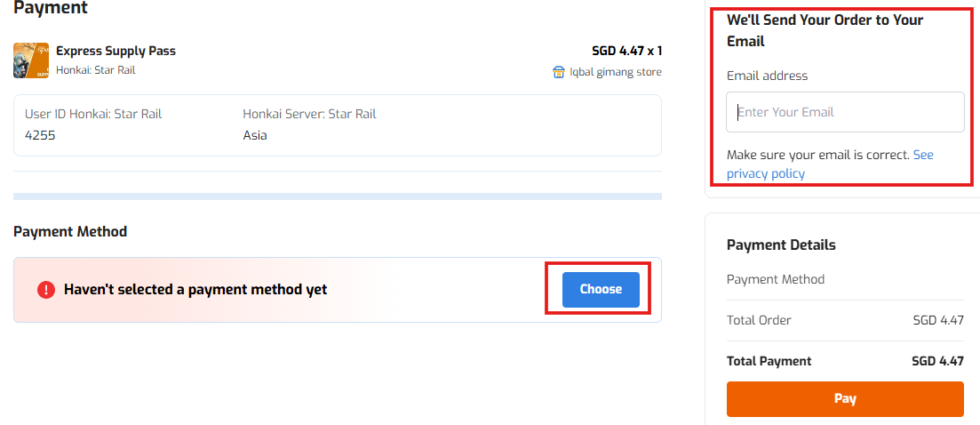Click the SGD 4.47 x 1 price

627,52
